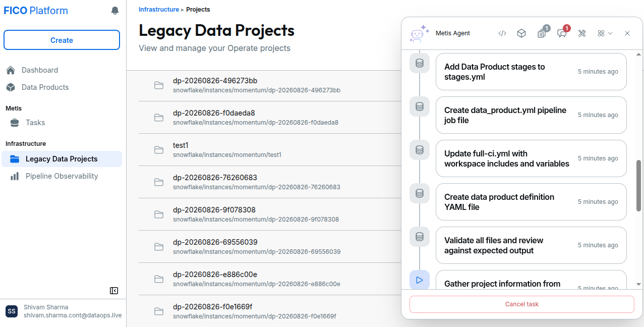This screenshot has height=327, width=644.
Task: Click the Create button
Action: click(62, 40)
